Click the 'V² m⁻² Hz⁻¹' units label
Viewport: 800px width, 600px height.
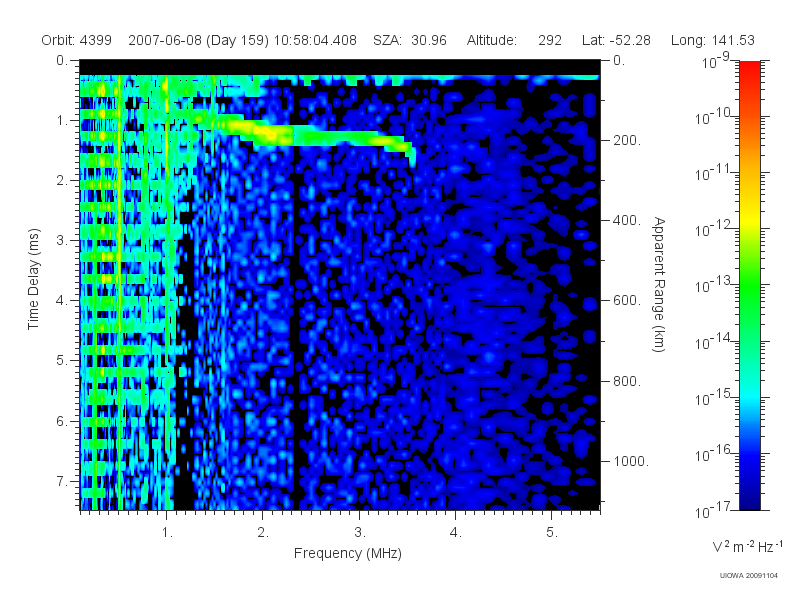coord(747,546)
